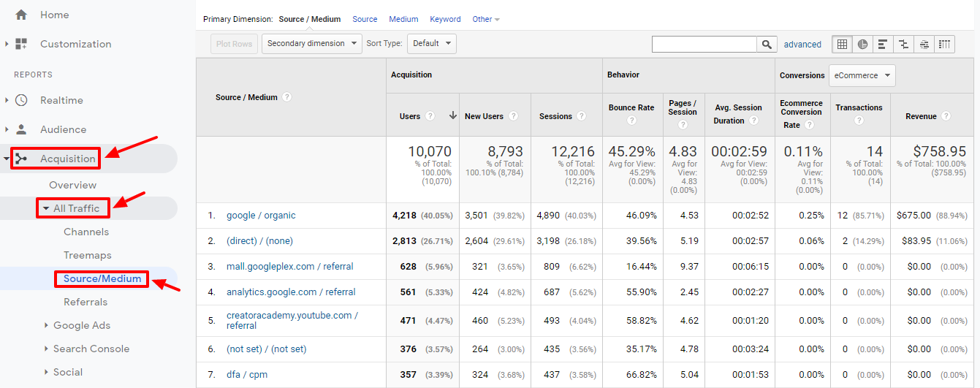Screen dimensions: 980x388
Task: Open eCommerce conversions dropdown
Action: click(x=862, y=75)
